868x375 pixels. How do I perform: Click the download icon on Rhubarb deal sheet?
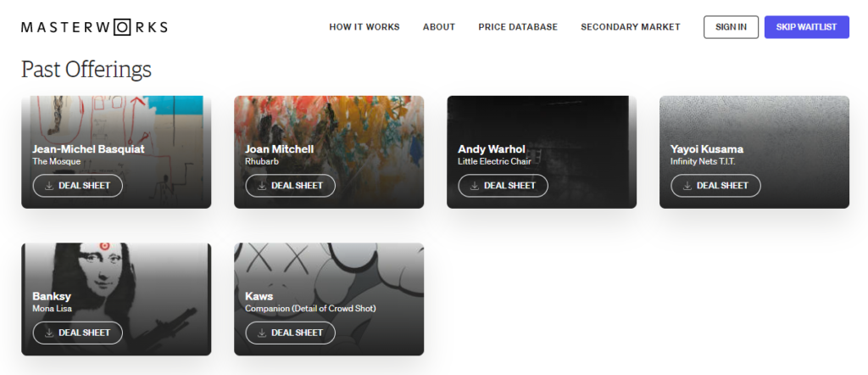click(x=261, y=186)
